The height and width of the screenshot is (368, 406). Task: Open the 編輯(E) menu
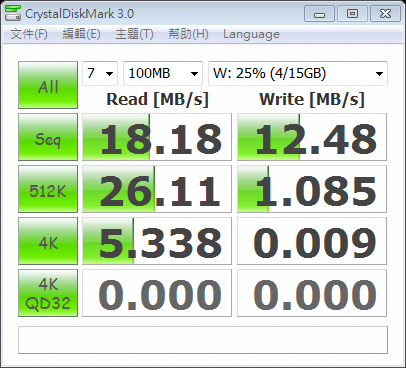point(82,34)
